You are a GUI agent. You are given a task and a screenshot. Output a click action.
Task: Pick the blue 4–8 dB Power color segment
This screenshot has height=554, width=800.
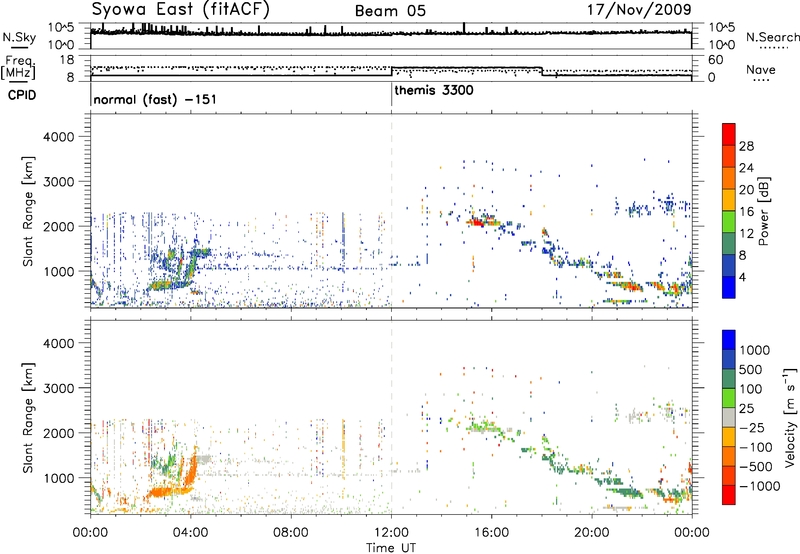click(x=729, y=266)
